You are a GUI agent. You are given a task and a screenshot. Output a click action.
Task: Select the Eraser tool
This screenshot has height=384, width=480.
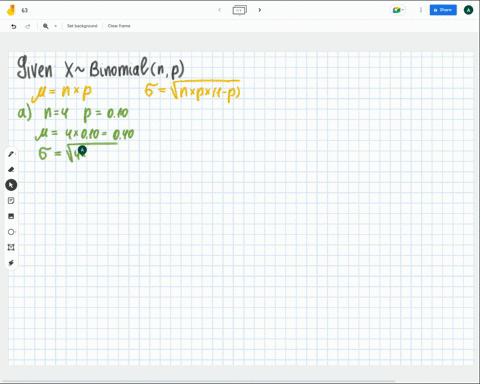[x=11, y=169]
